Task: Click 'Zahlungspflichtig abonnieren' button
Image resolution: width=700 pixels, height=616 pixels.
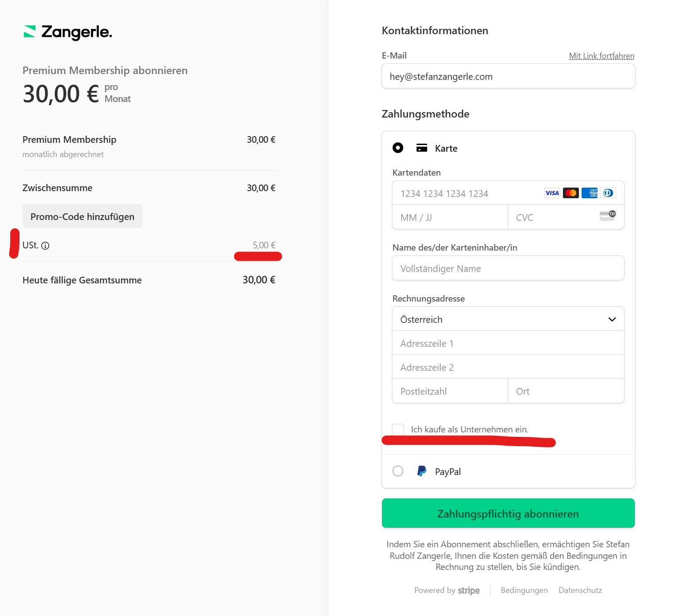Action: pos(508,513)
